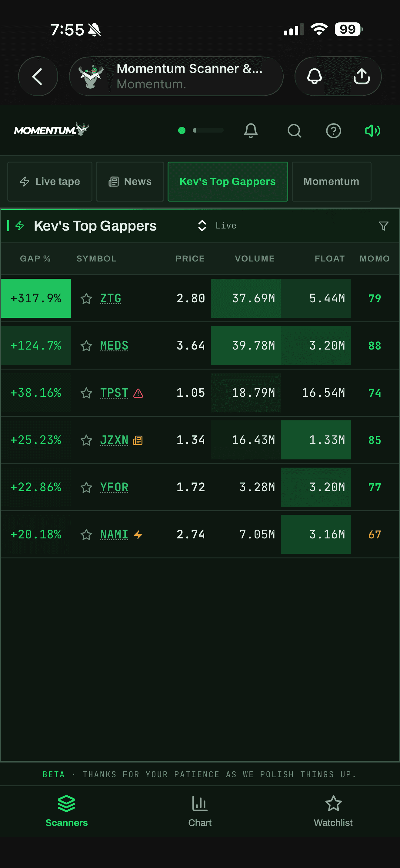Go back with the left chevron button
The height and width of the screenshot is (868, 400).
38,76
